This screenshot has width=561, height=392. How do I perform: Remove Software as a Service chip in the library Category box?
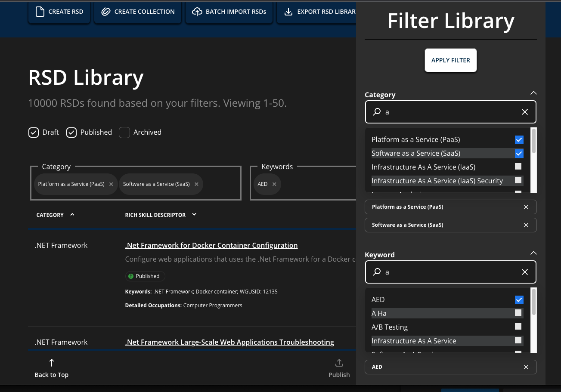click(x=196, y=184)
